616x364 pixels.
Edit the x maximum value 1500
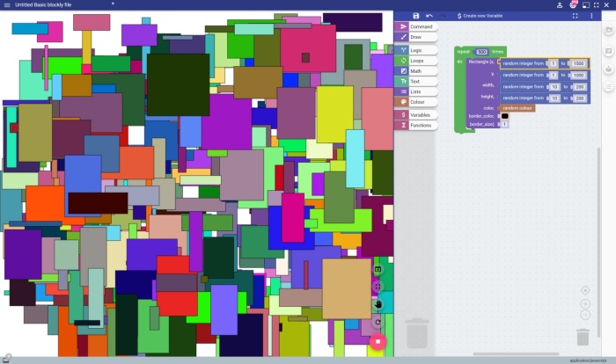point(578,63)
